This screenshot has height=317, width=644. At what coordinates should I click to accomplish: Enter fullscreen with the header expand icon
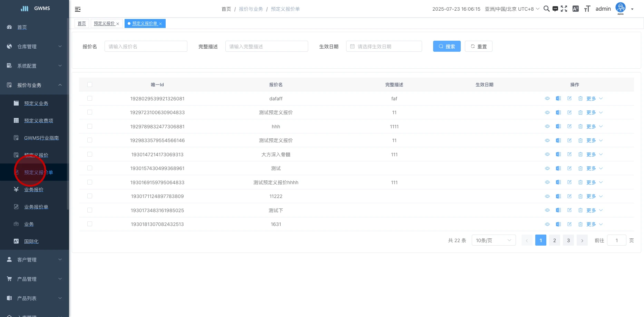pyautogui.click(x=564, y=9)
